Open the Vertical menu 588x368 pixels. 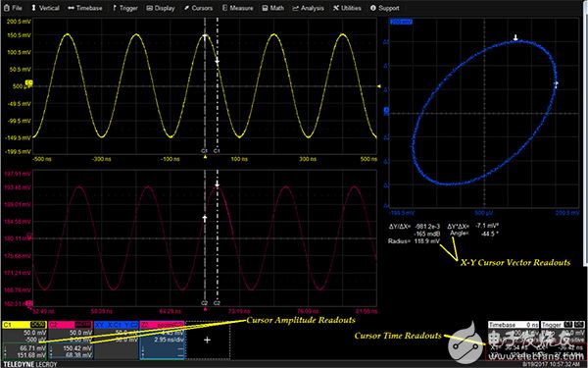tap(45, 8)
